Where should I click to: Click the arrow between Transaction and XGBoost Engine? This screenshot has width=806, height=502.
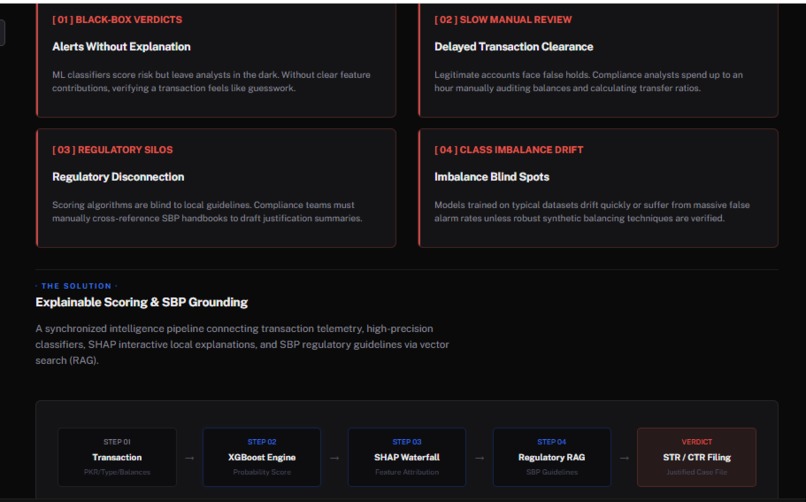pos(190,458)
